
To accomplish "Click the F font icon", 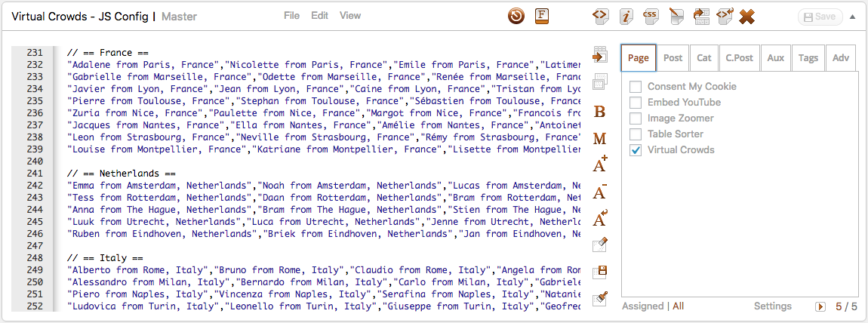I will 542,16.
